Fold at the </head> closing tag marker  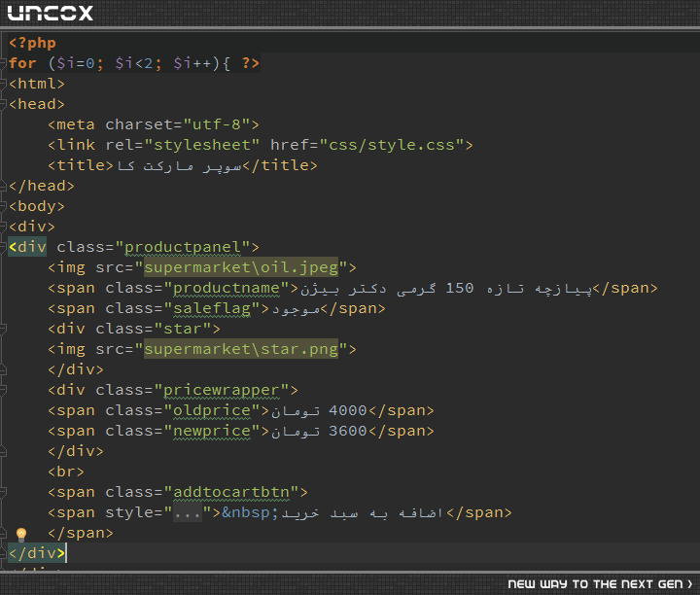3,186
